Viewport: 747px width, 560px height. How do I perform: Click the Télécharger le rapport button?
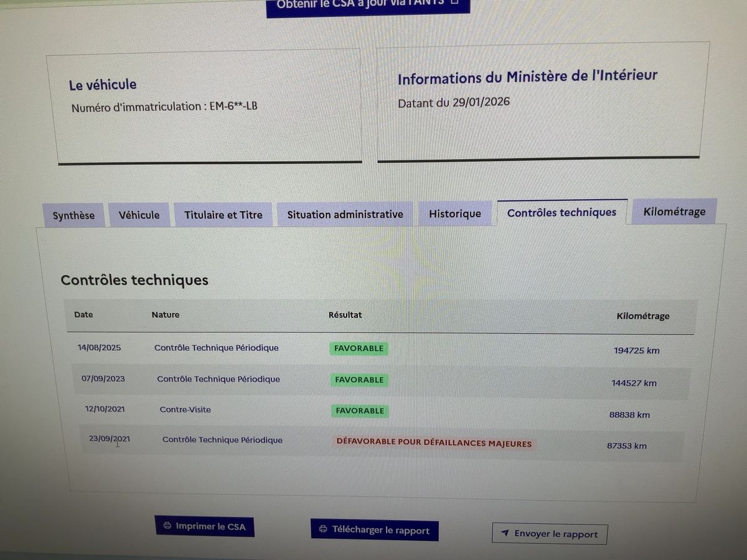(375, 530)
